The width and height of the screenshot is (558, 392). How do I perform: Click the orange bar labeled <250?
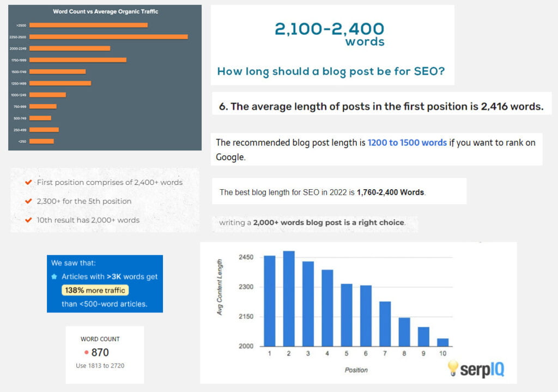click(x=41, y=141)
